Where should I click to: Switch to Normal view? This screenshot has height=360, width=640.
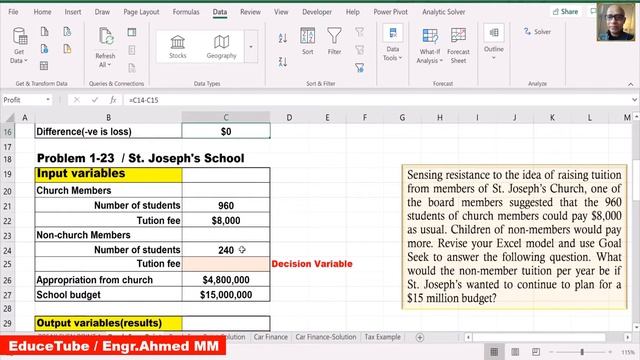pos(494,351)
